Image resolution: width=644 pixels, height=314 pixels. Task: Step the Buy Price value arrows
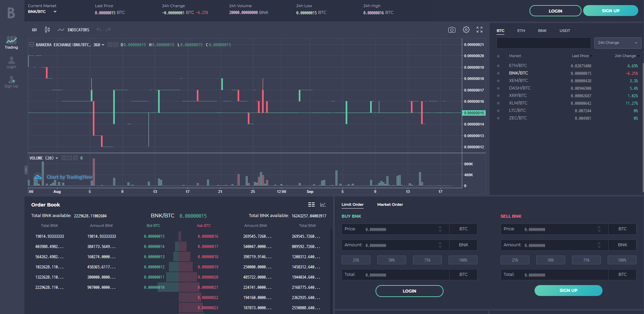click(x=440, y=229)
